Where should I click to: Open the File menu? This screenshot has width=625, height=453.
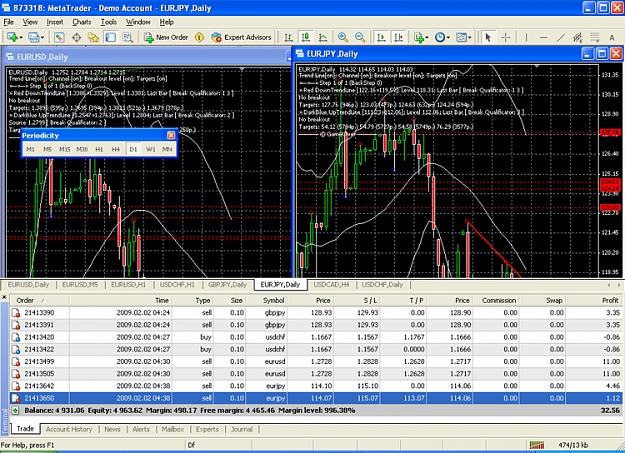point(8,22)
